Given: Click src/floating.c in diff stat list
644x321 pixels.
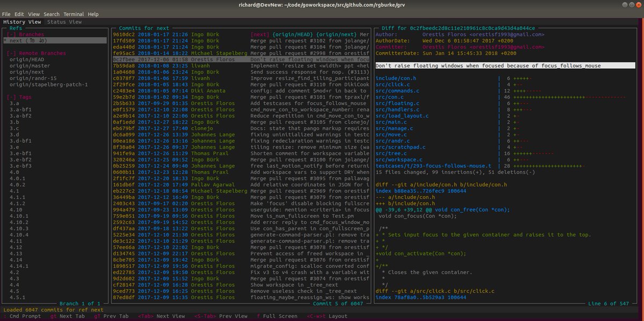Looking at the screenshot, I should [397, 103].
